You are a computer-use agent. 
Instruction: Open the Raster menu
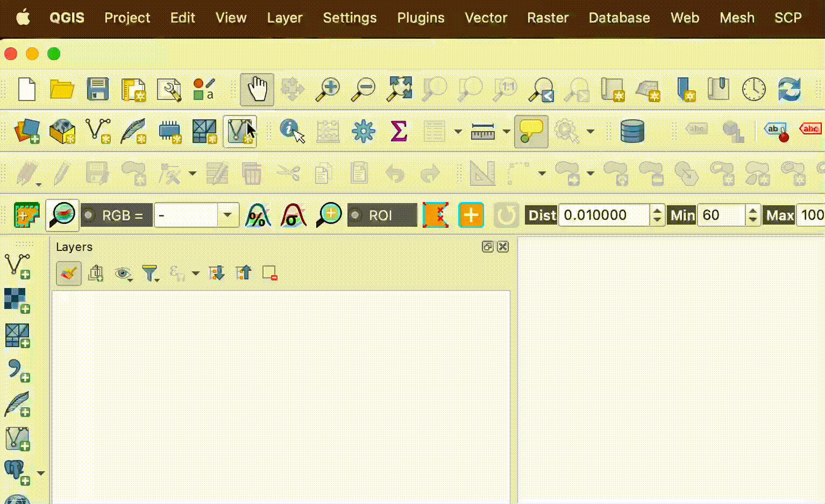point(547,18)
